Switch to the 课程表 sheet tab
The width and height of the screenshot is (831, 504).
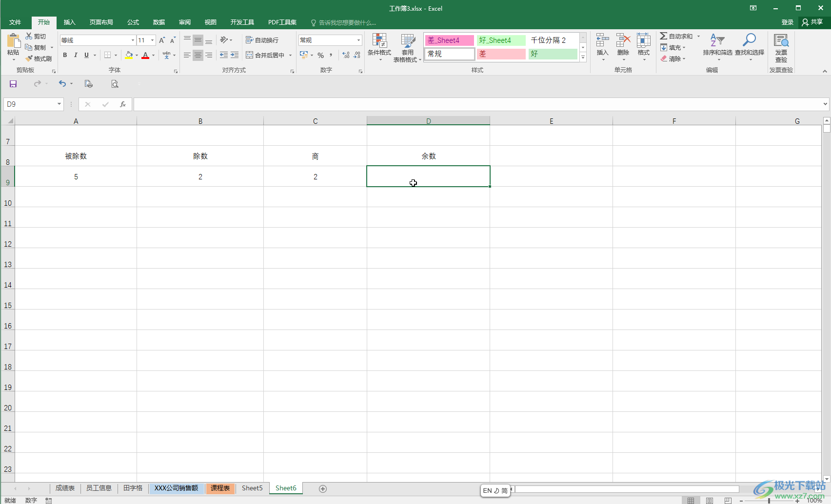220,488
